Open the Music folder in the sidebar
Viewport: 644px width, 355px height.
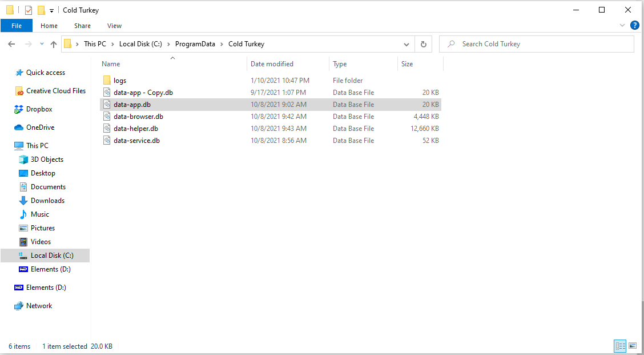[x=40, y=214]
